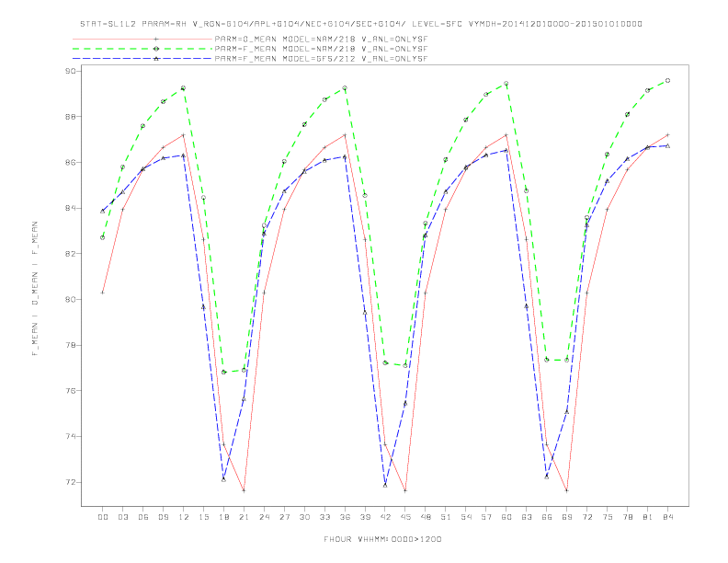This screenshot has width=728, height=563.
Task: Click red O_MEAN plus marker at hour 21
Action: [x=244, y=490]
